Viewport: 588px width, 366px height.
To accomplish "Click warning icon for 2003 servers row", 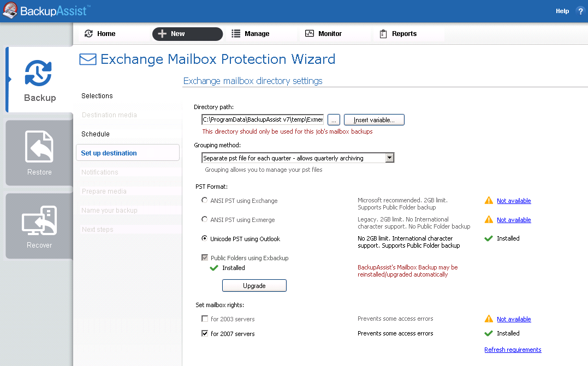I will pos(489,319).
